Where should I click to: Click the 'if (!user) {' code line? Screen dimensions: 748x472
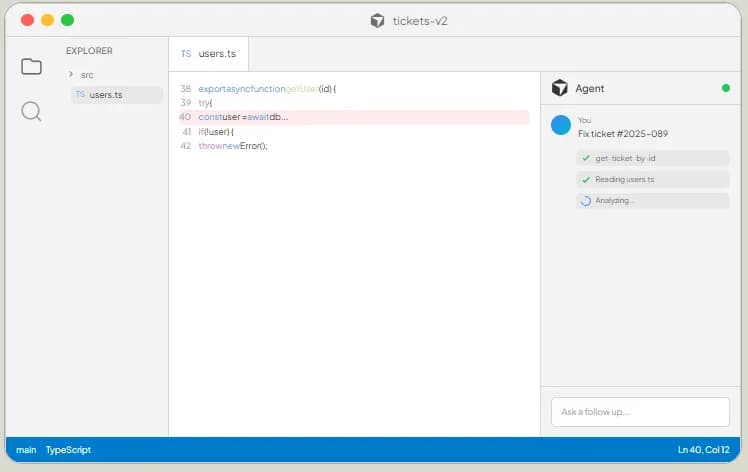tap(216, 132)
